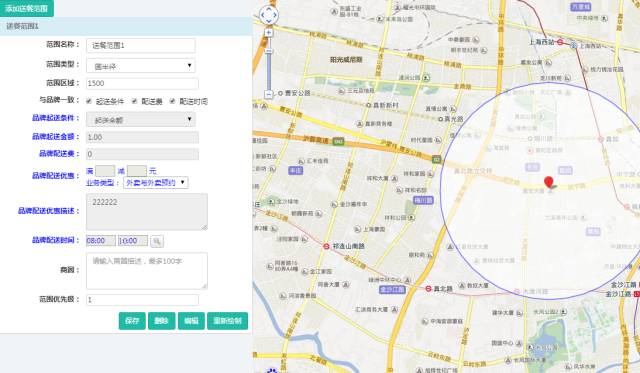
Task: Click the 真北路 metro station marker
Action: point(428,289)
